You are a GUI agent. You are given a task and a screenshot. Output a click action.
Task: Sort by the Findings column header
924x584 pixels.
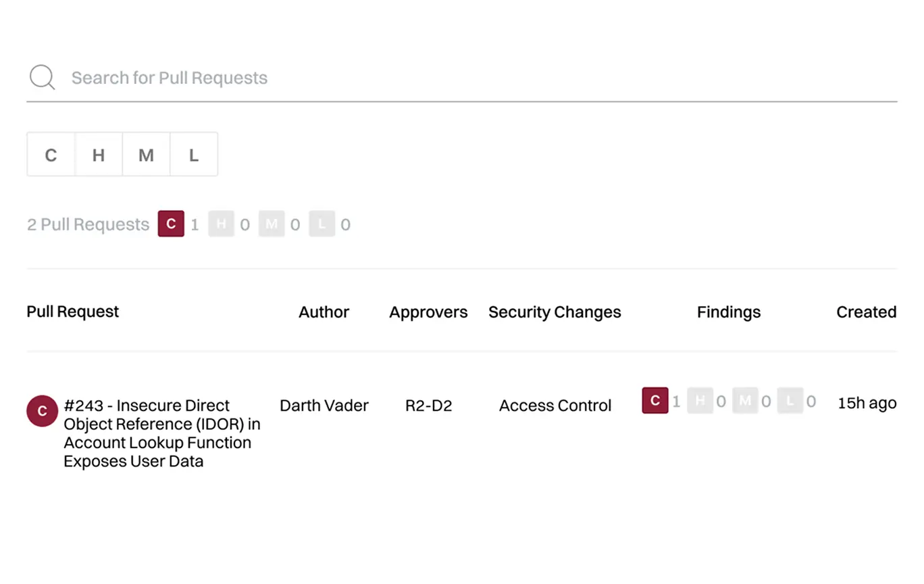[x=728, y=312]
